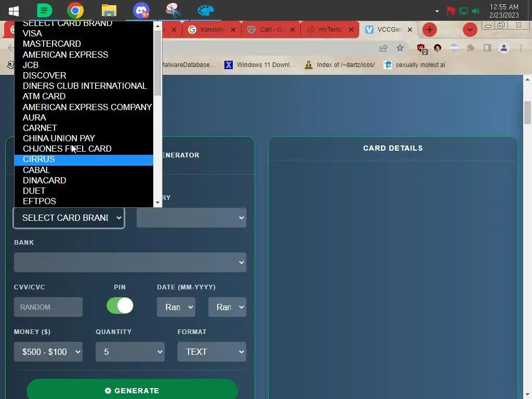Select JCB in the brand list
Screen dimensions: 532x399
(84, 65)
